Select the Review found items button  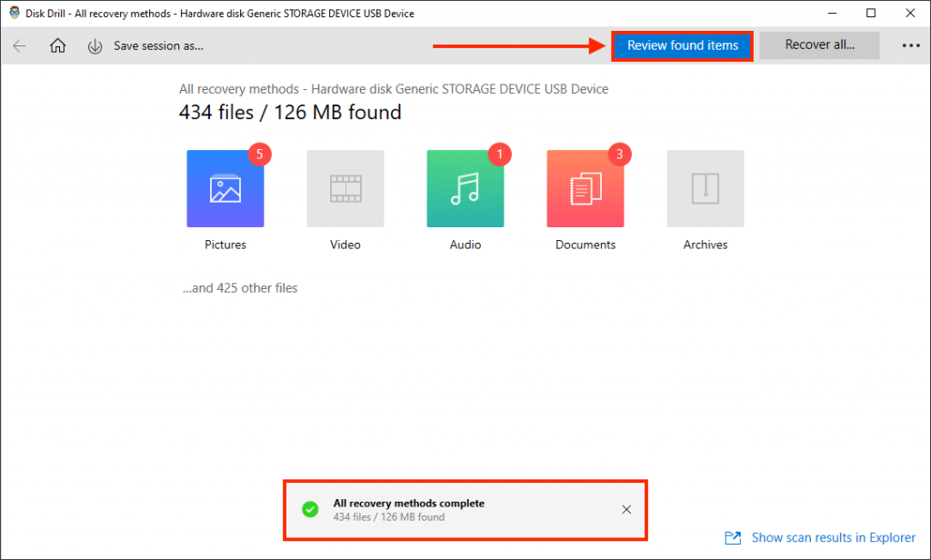(x=682, y=45)
